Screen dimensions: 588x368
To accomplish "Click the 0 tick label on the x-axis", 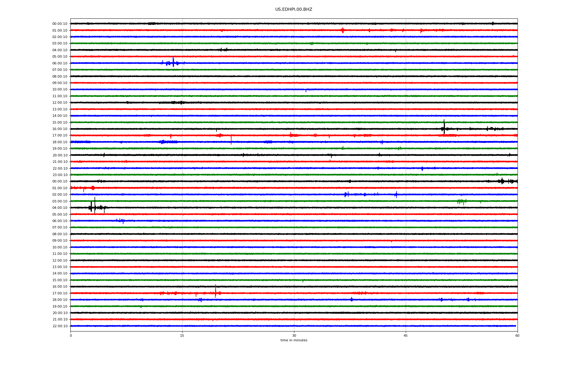I will tap(71, 335).
